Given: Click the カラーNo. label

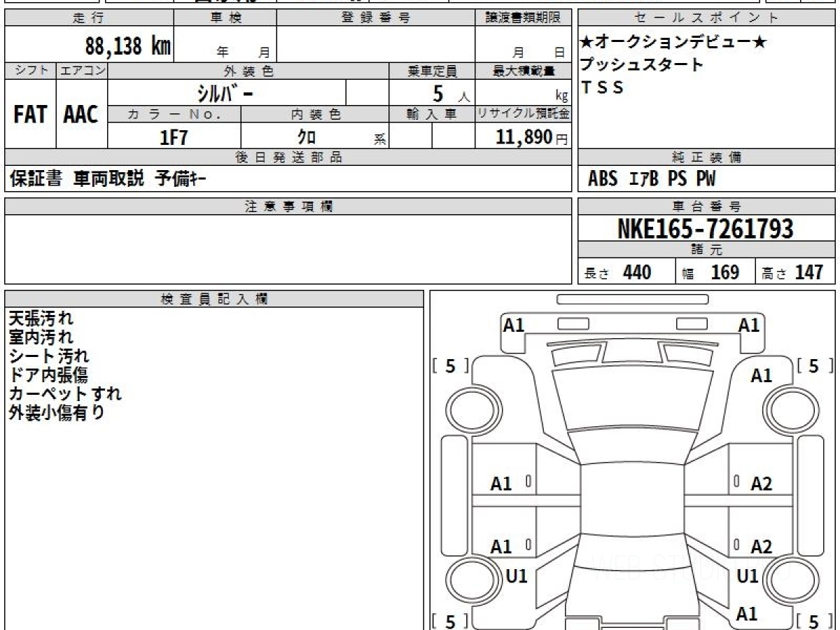Looking at the screenshot, I should coord(174,114).
